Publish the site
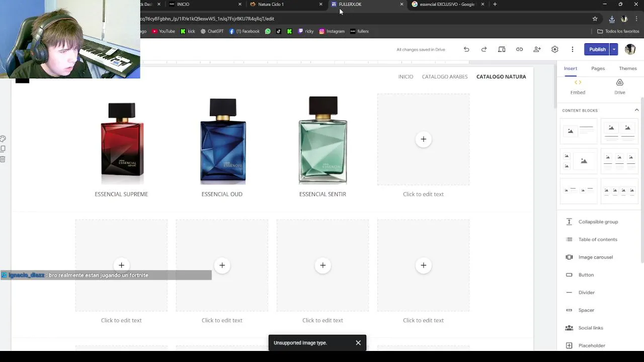This screenshot has height=362, width=644. coord(597,49)
